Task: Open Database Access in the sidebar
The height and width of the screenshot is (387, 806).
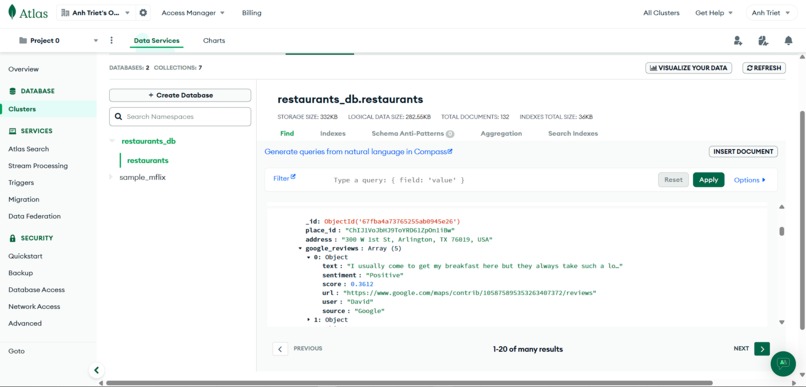Action: tap(36, 290)
